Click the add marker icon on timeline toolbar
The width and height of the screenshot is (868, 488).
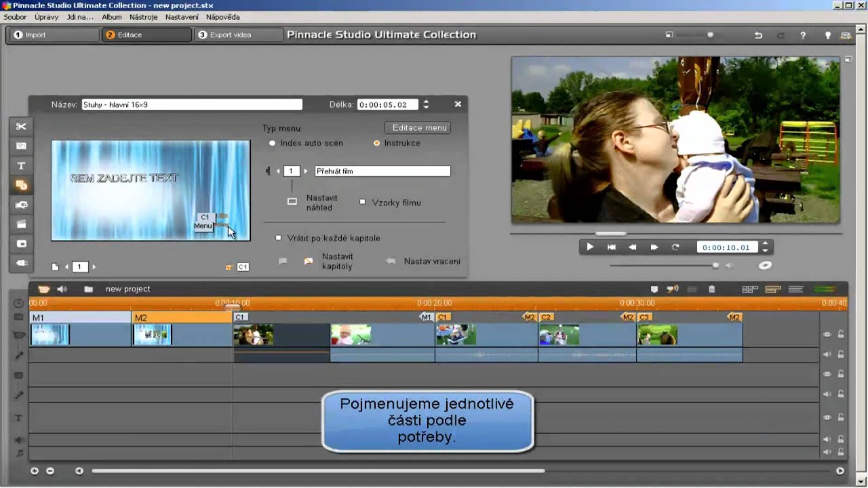[x=654, y=289]
